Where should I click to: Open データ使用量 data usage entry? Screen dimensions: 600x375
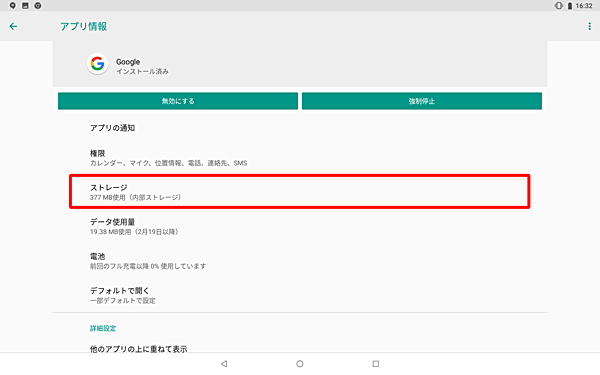tap(300, 226)
